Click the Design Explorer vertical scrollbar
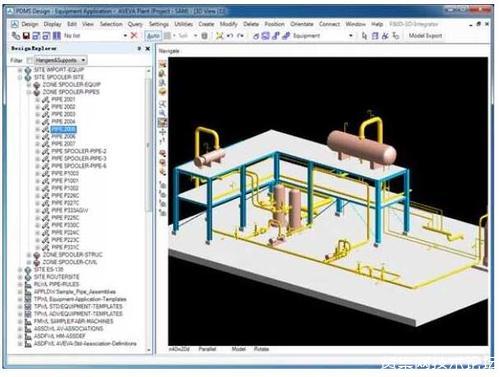This screenshot has height=377, width=500. click(x=149, y=210)
